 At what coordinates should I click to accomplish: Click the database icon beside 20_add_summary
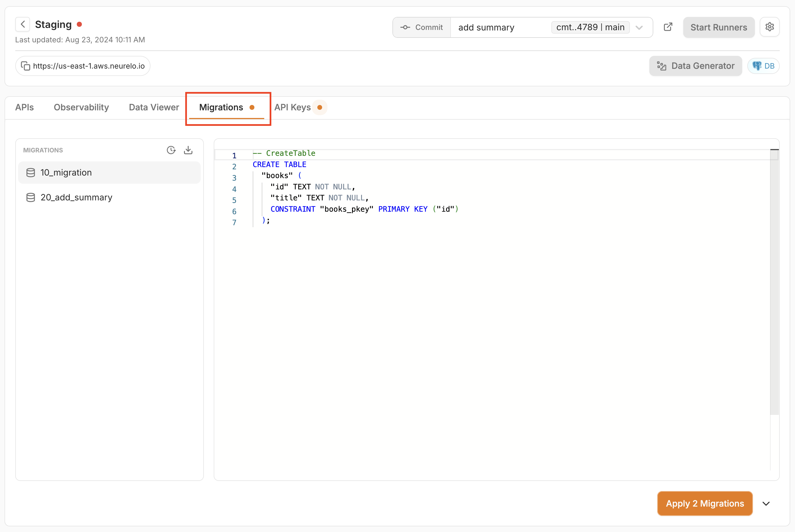[x=30, y=198]
